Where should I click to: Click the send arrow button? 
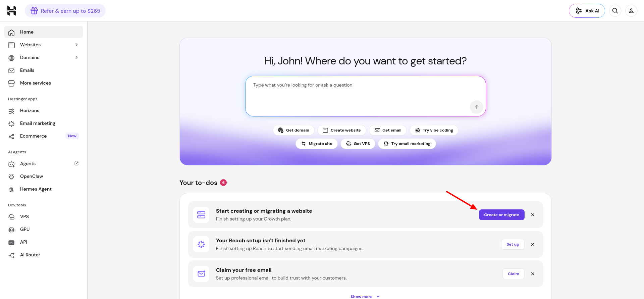[477, 107]
